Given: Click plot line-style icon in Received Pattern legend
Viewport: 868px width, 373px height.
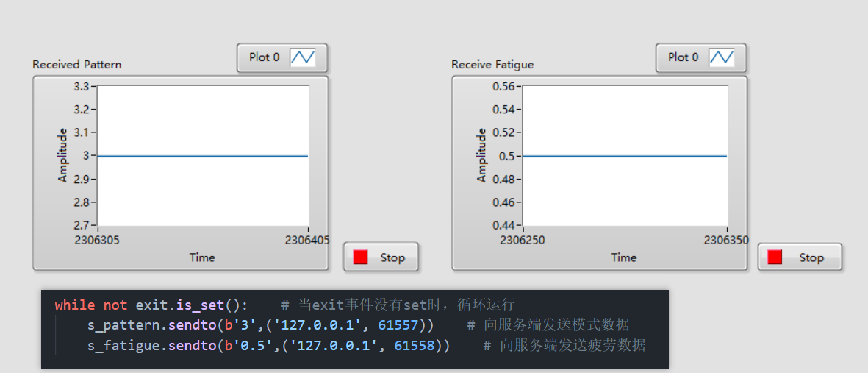Looking at the screenshot, I should [303, 57].
